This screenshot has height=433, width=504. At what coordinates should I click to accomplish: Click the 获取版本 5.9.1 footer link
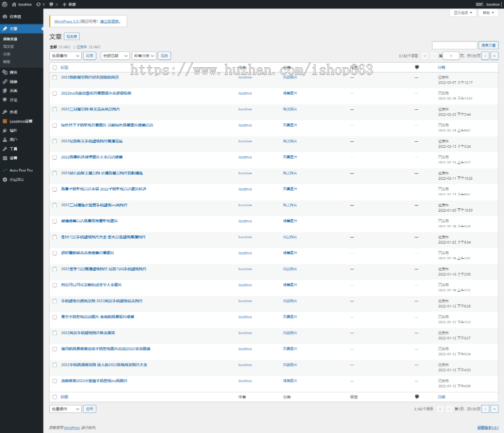pos(488,427)
